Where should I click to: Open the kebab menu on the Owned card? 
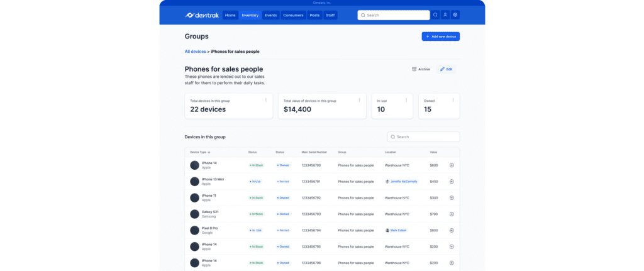453,100
